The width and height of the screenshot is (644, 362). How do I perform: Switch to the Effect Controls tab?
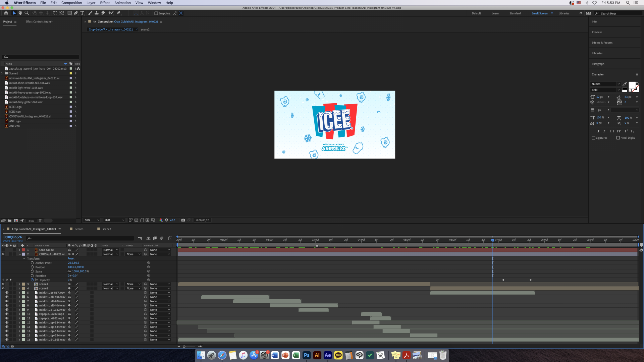[x=39, y=21]
